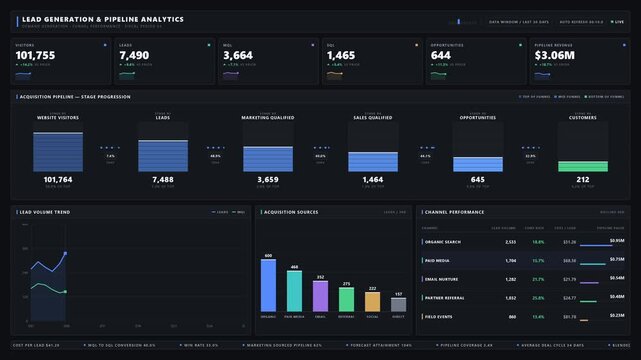Viewport: 641px width, 360px height.
Task: Click the gray Direct bar labeled 157
Action: coord(399,305)
